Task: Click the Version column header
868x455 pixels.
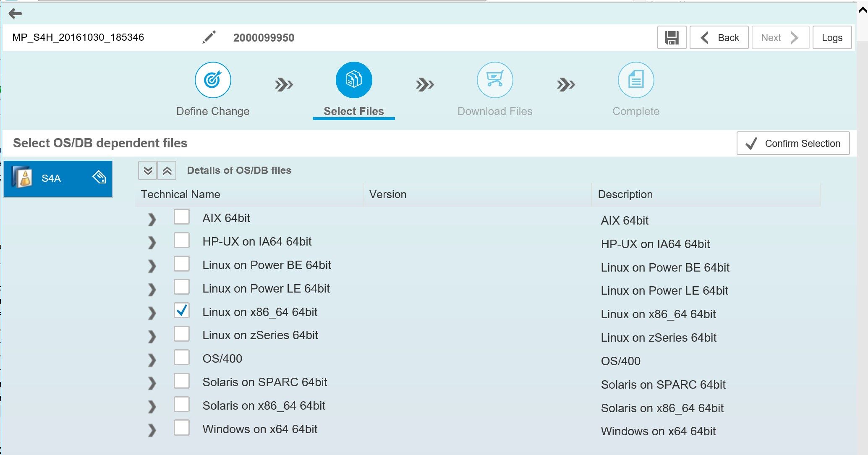Action: tap(388, 194)
